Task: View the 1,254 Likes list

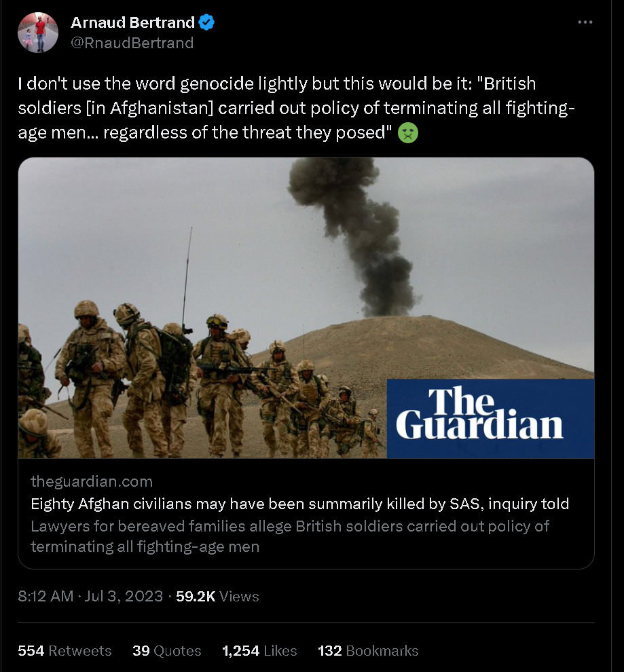Action: click(259, 650)
